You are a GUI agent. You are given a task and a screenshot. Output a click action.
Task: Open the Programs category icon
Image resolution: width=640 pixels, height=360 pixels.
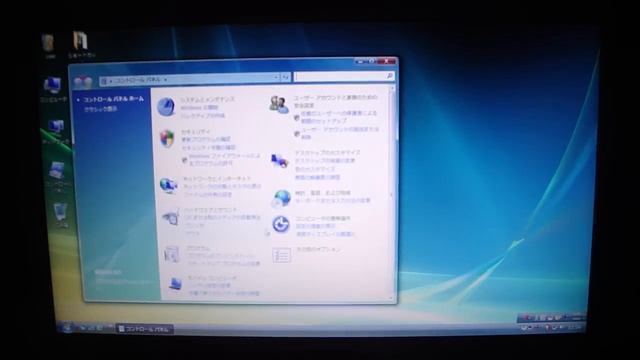point(172,254)
